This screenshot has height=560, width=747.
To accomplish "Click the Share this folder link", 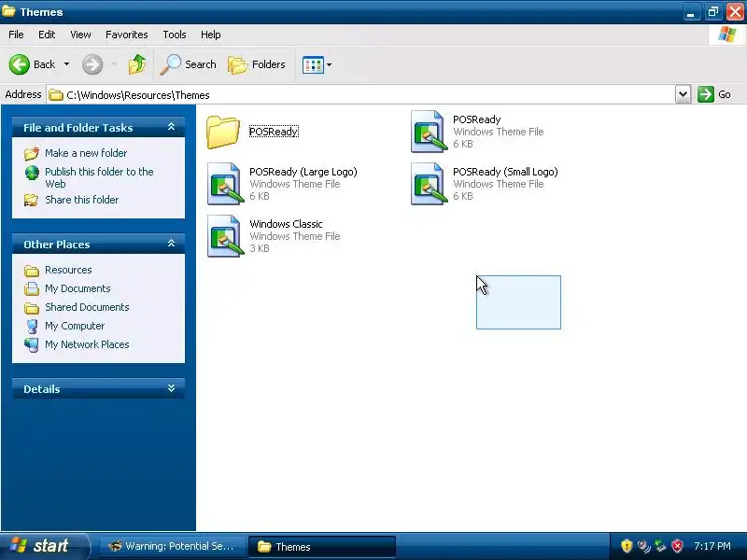I will 82,200.
